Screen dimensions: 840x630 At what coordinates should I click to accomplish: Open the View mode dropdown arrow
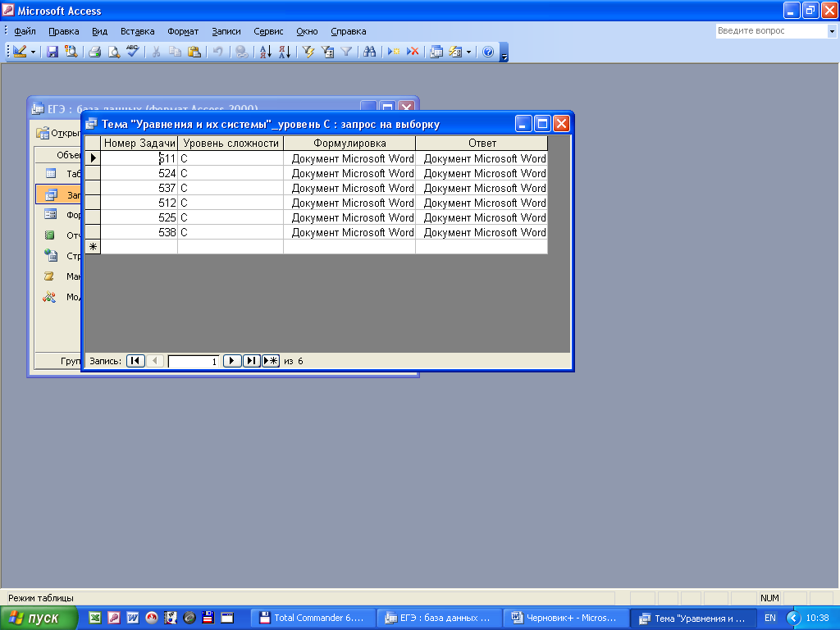click(33, 52)
